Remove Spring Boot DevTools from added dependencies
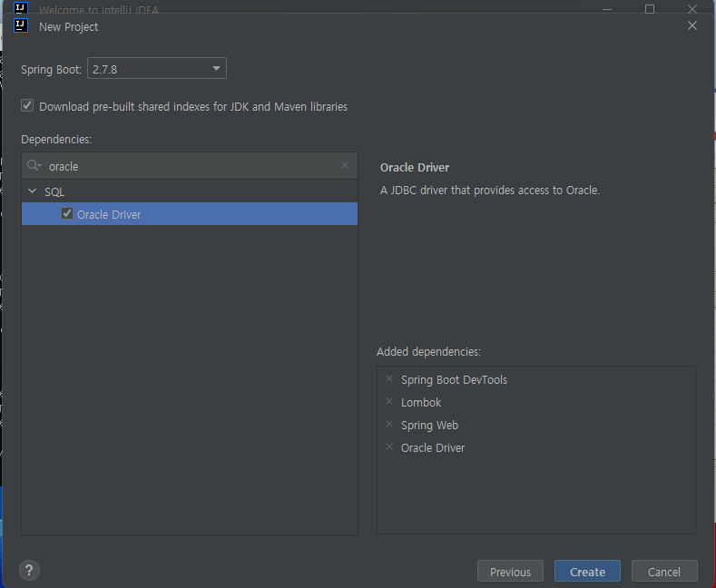Screen dimensions: 716x588 (389, 379)
